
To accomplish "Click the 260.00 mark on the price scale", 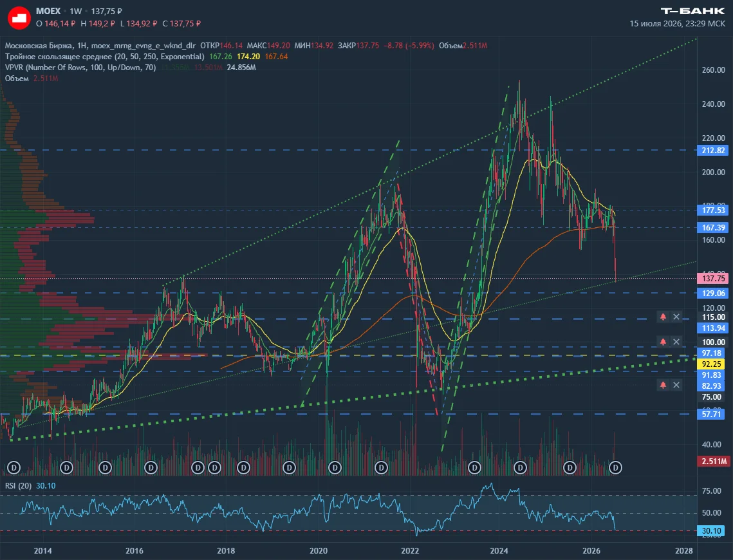I will point(713,70).
